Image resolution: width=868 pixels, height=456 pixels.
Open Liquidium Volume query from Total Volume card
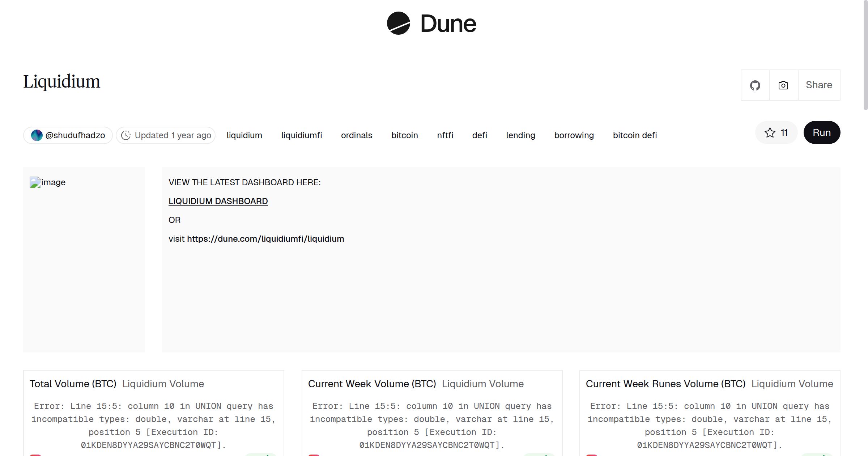[x=163, y=384]
